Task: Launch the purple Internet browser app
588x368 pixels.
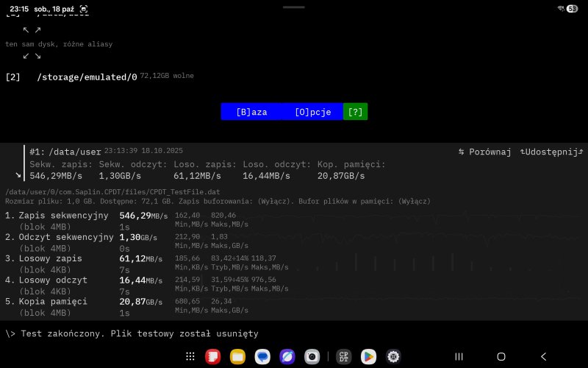Action: coord(287,356)
